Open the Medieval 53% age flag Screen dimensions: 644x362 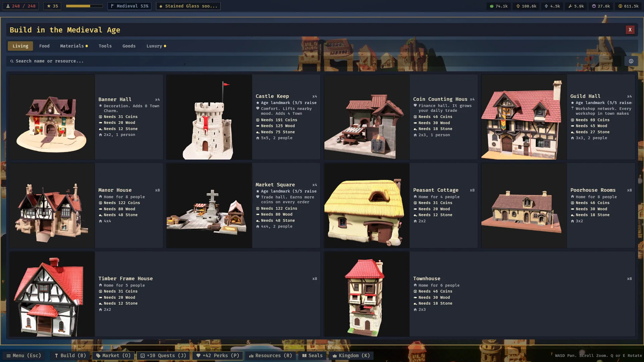[x=129, y=6]
